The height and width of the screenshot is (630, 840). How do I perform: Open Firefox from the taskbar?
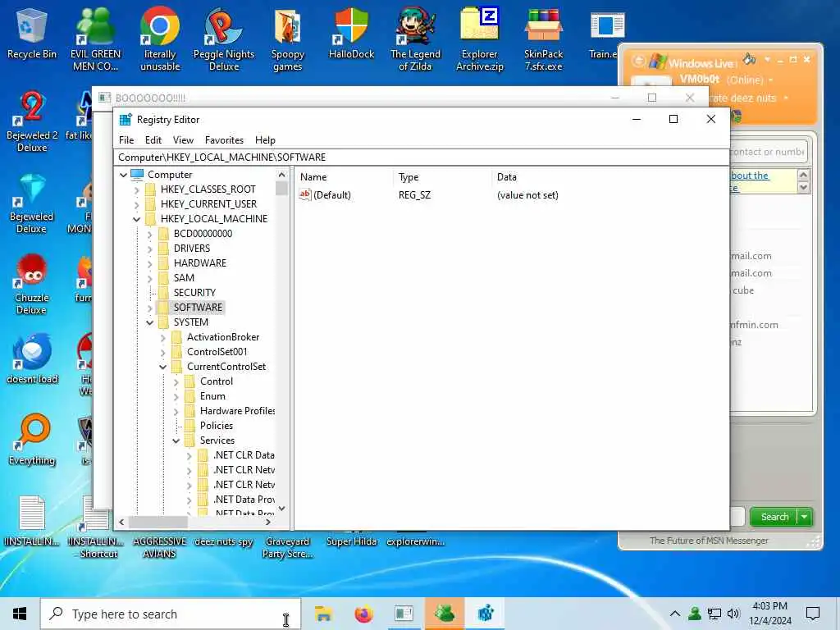click(363, 614)
